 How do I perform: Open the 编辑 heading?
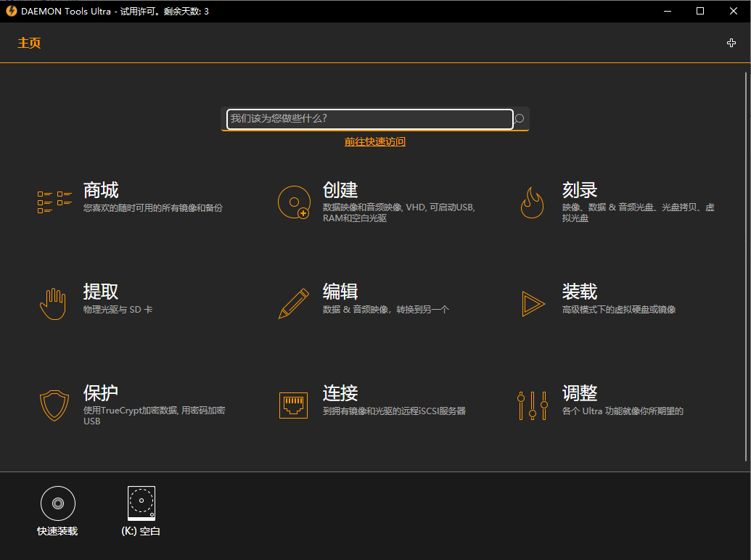coord(340,292)
